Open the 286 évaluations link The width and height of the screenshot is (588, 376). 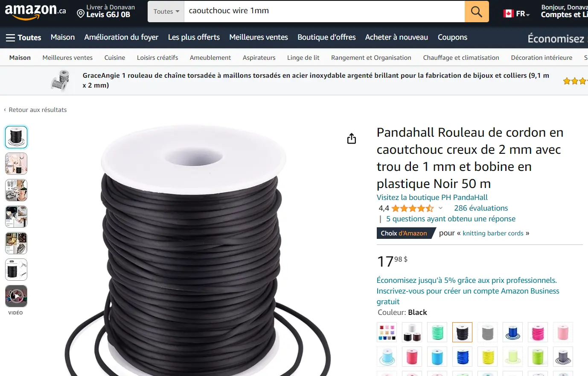481,208
